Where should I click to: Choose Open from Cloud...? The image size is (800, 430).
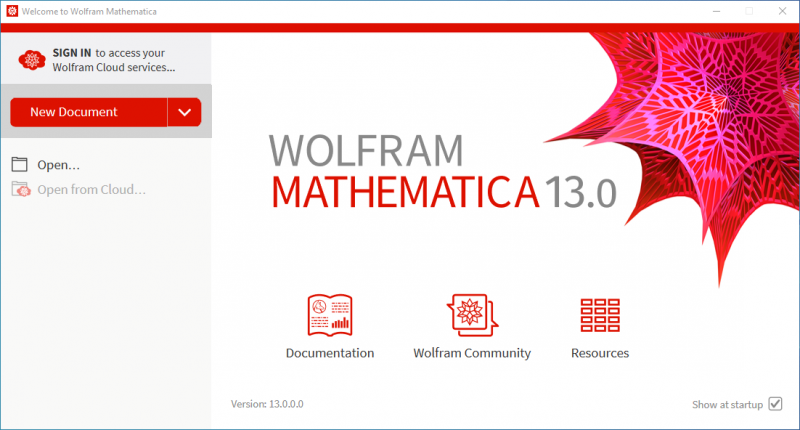click(91, 190)
